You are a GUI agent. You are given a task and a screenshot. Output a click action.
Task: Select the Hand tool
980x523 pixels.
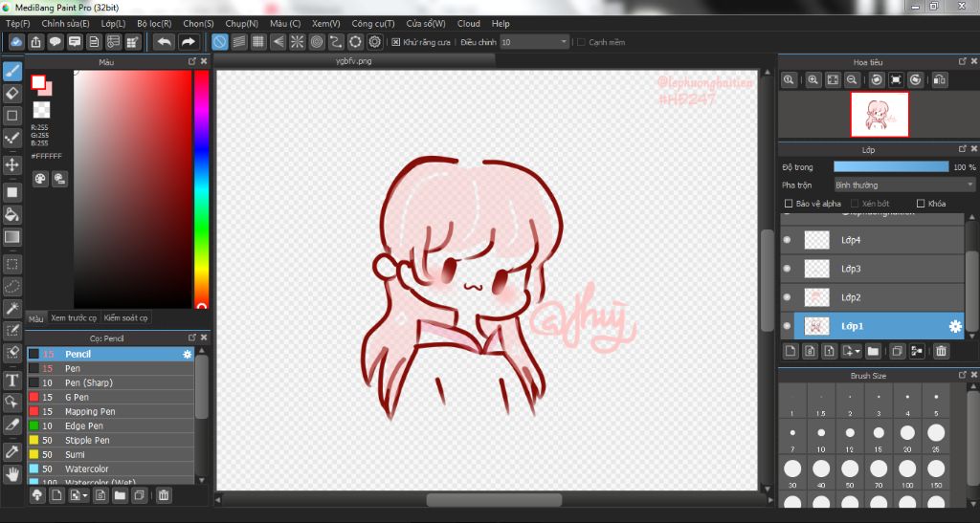(11, 475)
